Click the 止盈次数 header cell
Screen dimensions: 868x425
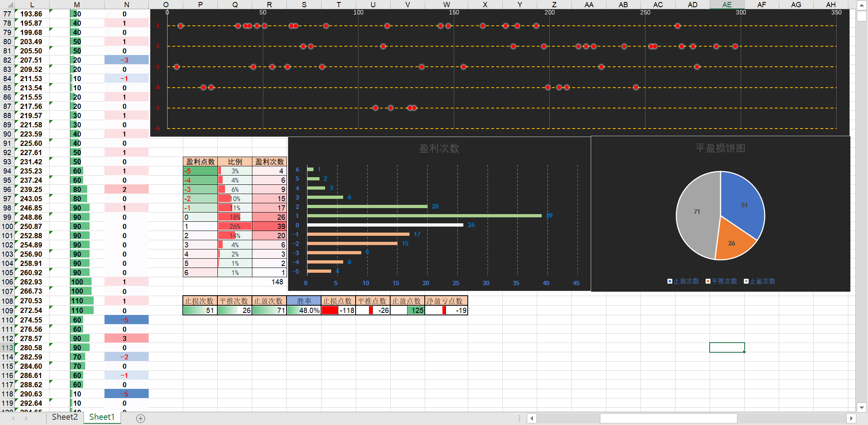269,301
